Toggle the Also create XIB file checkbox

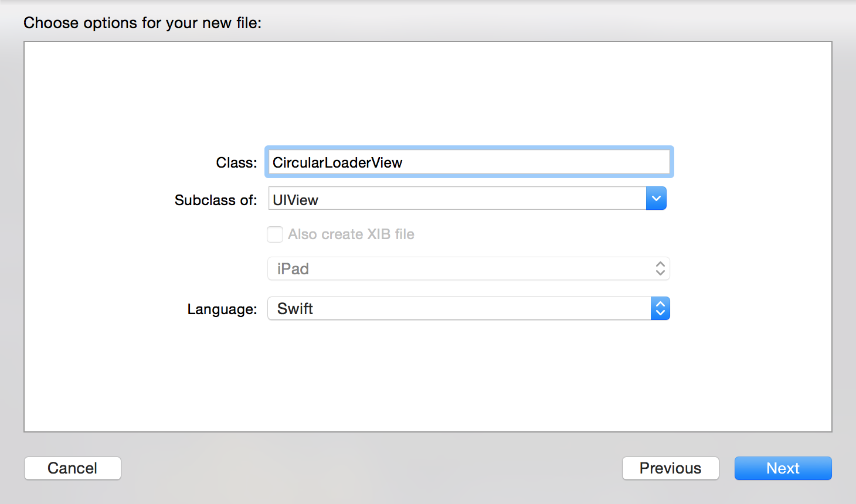[x=275, y=234]
